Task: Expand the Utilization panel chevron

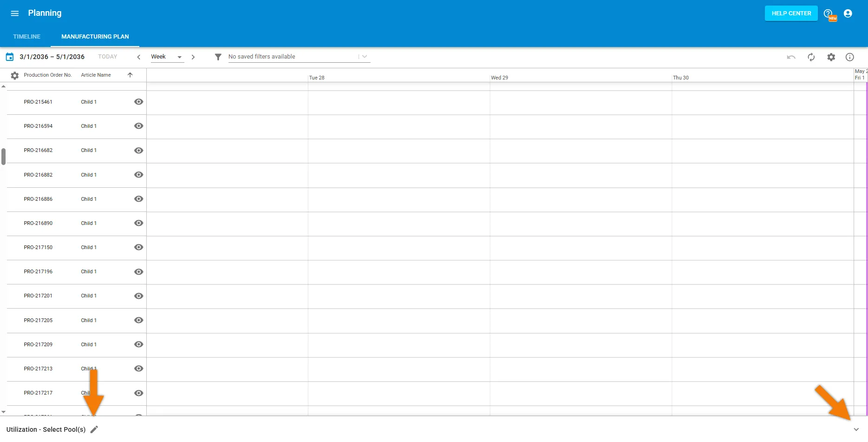Action: tap(856, 429)
